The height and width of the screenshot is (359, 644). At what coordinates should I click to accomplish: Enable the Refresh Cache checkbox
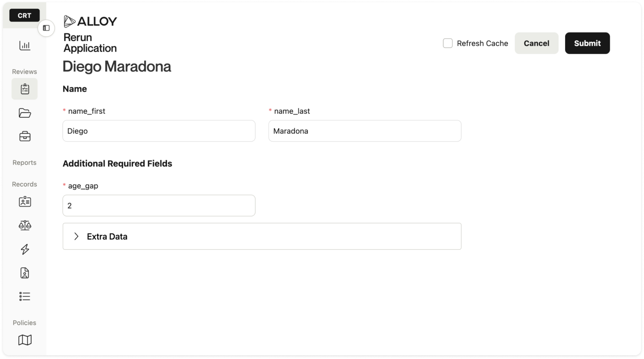[x=447, y=43]
